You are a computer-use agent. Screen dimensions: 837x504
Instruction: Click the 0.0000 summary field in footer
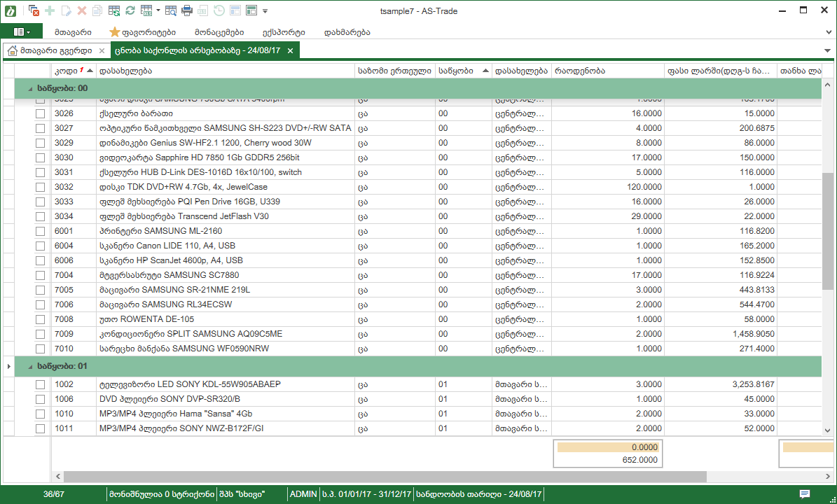608,447
